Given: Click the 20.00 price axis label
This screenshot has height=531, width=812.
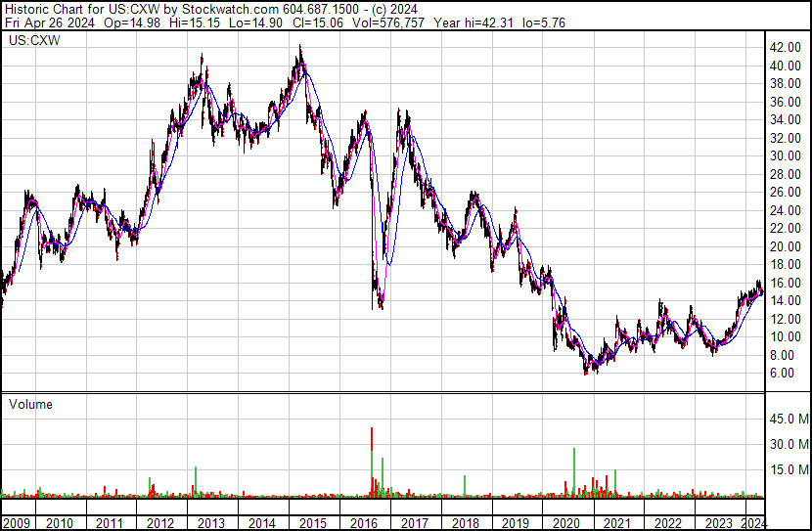Looking at the screenshot, I should click(x=786, y=246).
